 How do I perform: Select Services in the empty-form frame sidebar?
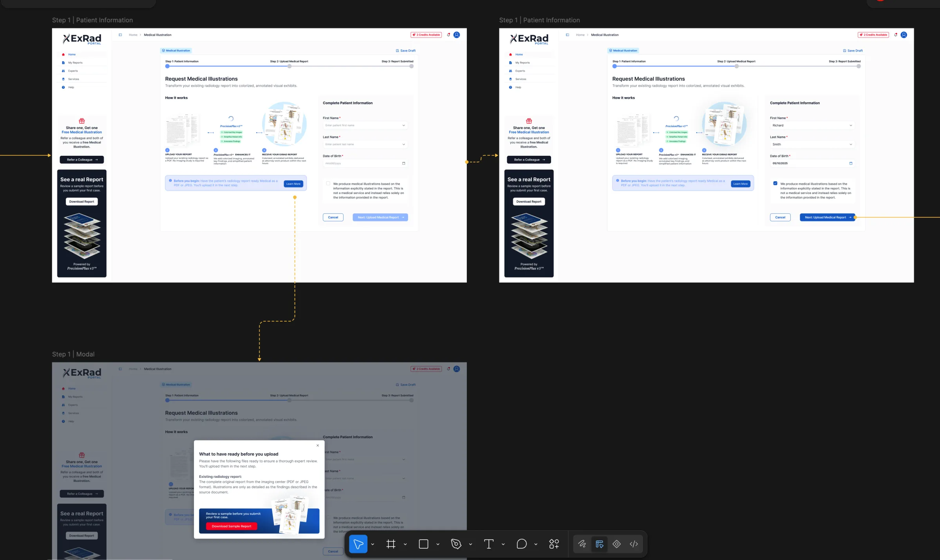pyautogui.click(x=74, y=79)
